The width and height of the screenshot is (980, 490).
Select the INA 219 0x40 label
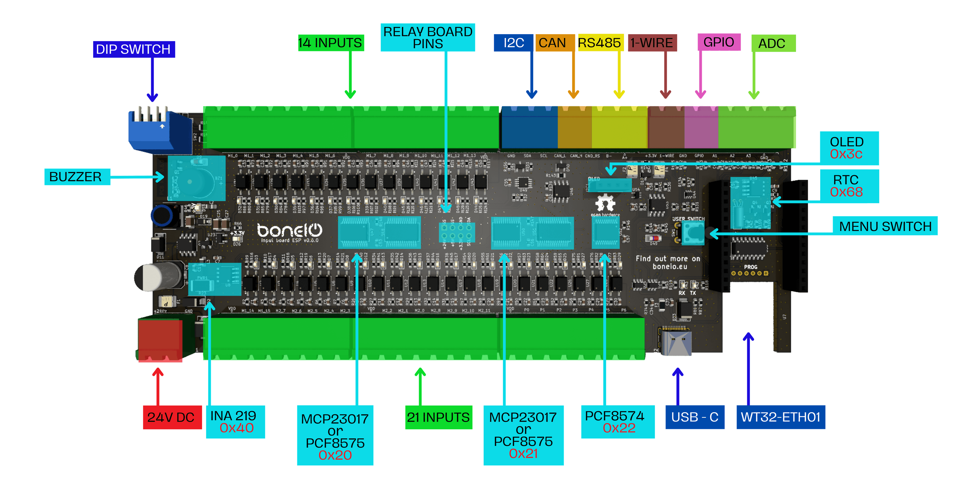tap(236, 422)
